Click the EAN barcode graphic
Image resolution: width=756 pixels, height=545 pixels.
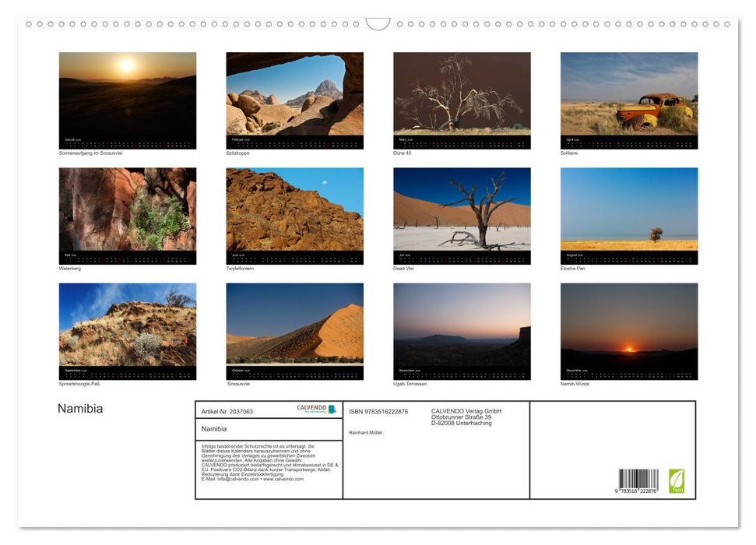(x=635, y=478)
